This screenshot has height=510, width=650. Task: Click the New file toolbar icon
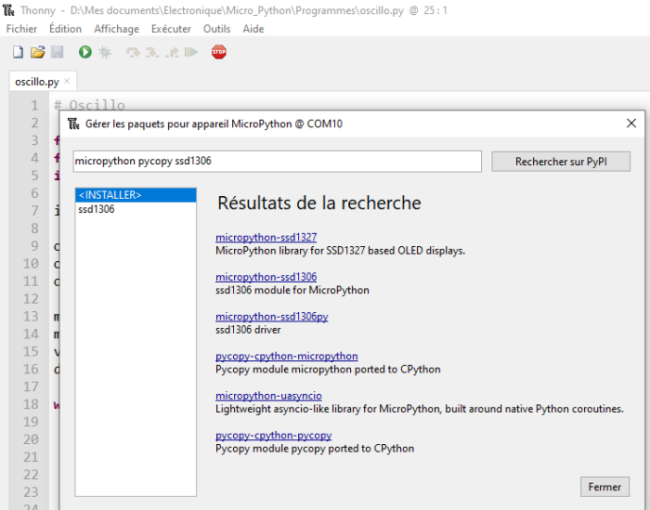click(18, 52)
